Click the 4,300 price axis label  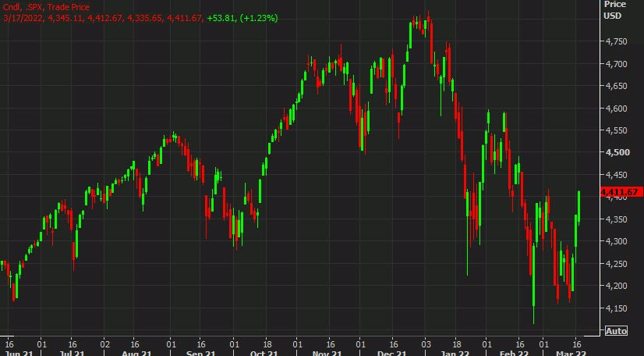click(616, 241)
